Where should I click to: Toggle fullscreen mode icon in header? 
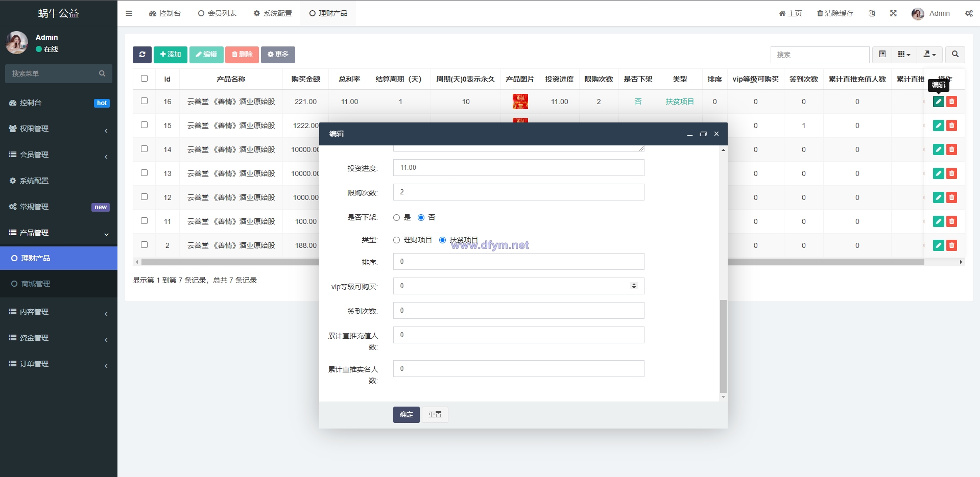pos(893,13)
